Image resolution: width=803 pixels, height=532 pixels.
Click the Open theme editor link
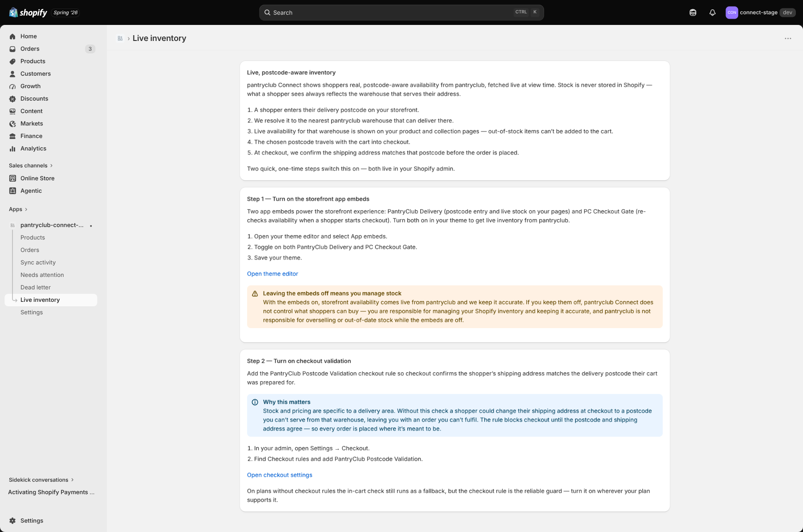[272, 274]
